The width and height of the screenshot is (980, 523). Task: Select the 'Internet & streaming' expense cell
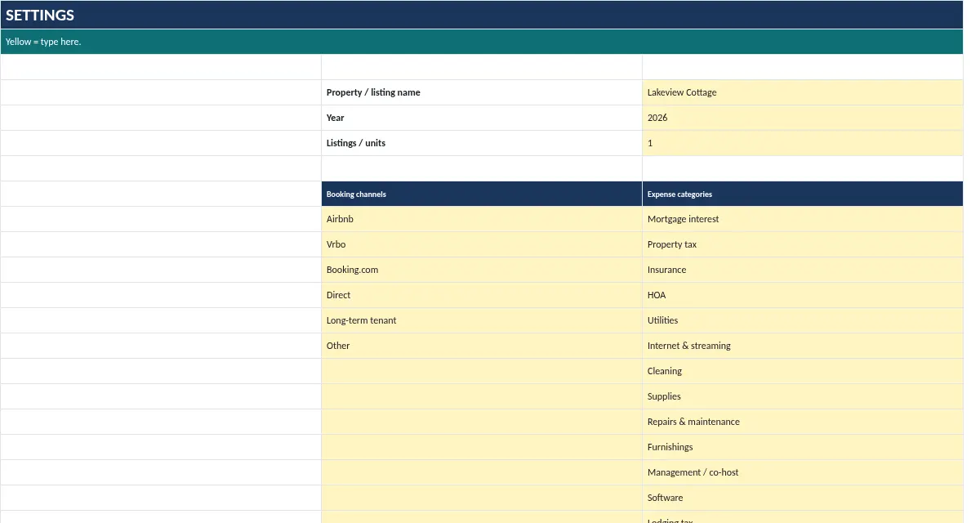pos(803,346)
